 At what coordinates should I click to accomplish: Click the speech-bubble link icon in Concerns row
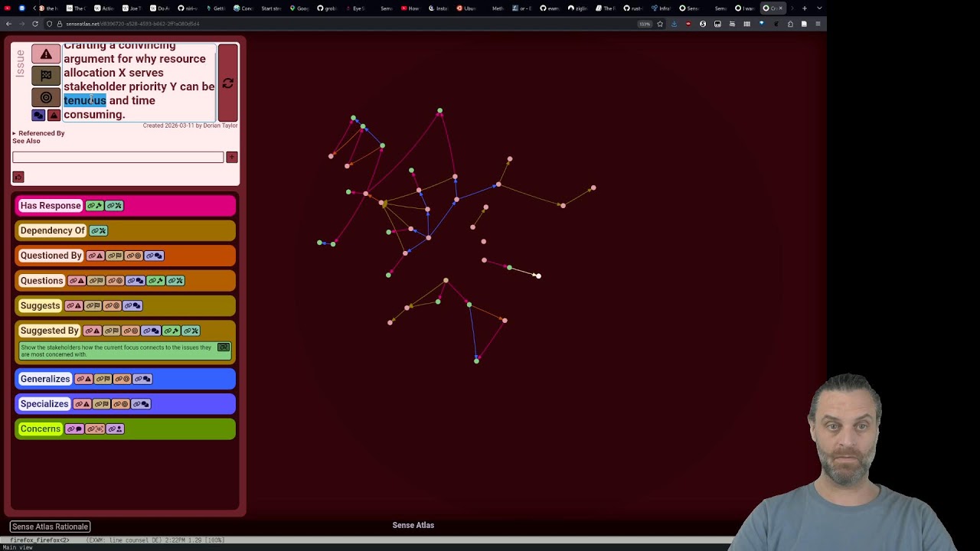(74, 429)
